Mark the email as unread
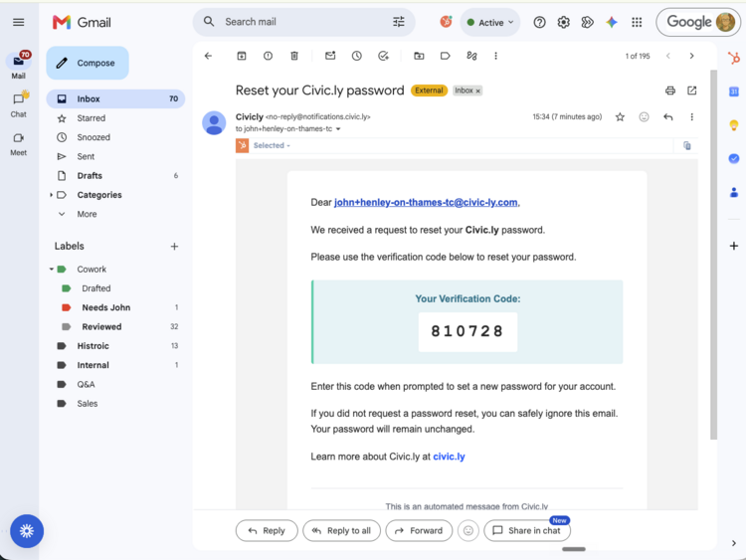746x560 pixels. click(x=330, y=56)
